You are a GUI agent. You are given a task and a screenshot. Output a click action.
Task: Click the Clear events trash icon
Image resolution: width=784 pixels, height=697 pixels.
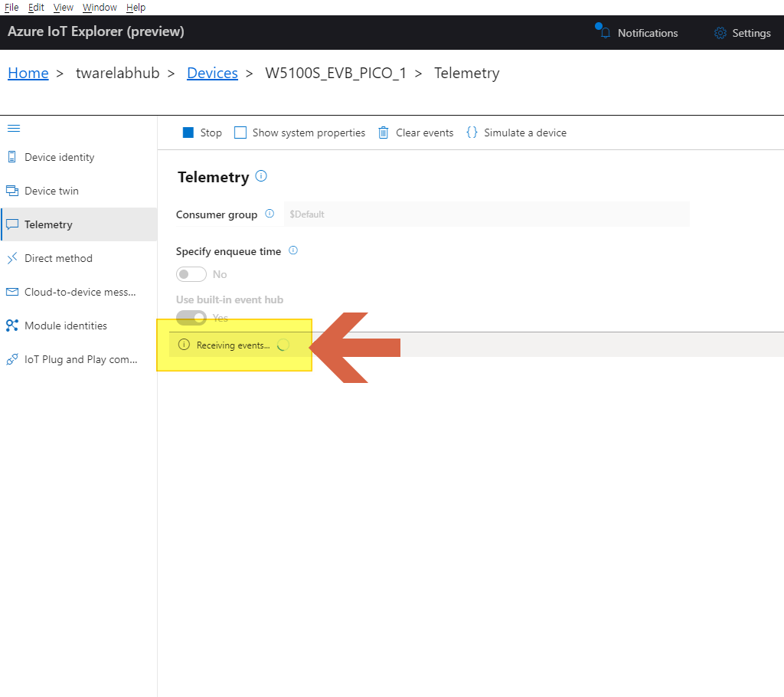[383, 133]
